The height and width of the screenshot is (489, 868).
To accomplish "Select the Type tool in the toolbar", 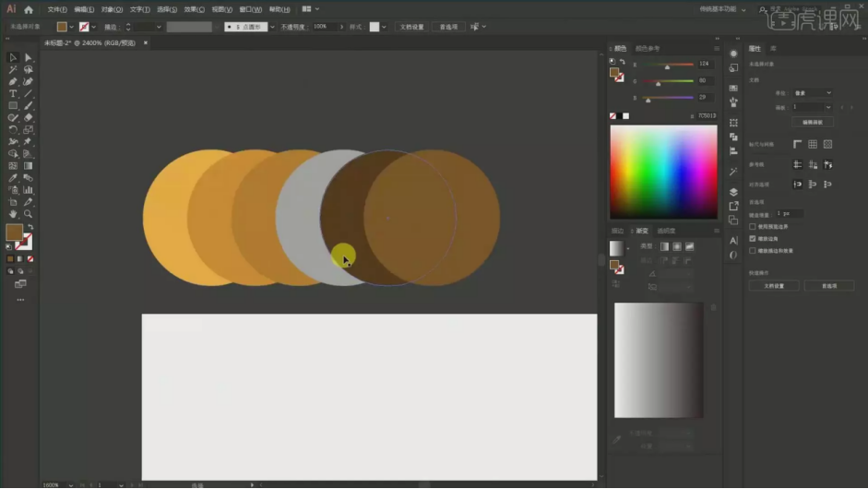I will (13, 93).
